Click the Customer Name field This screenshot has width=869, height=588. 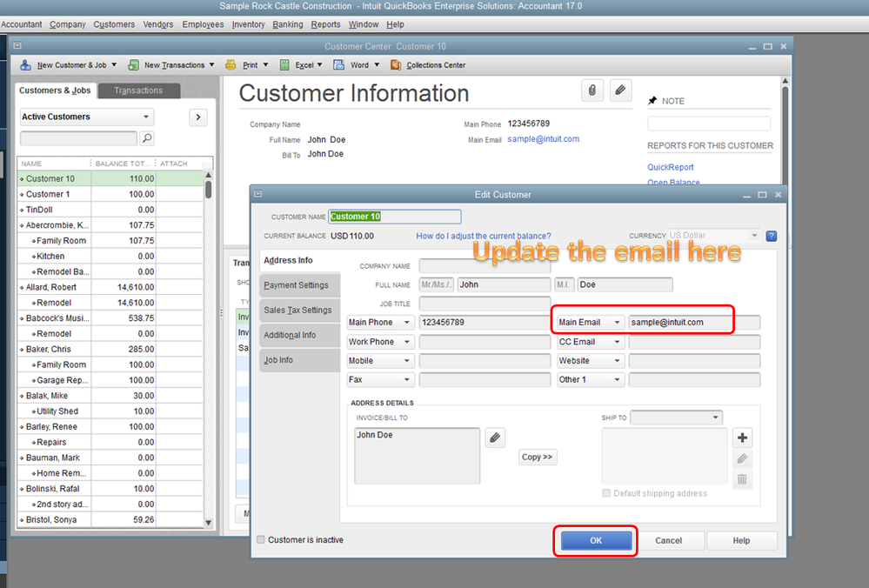pos(395,217)
